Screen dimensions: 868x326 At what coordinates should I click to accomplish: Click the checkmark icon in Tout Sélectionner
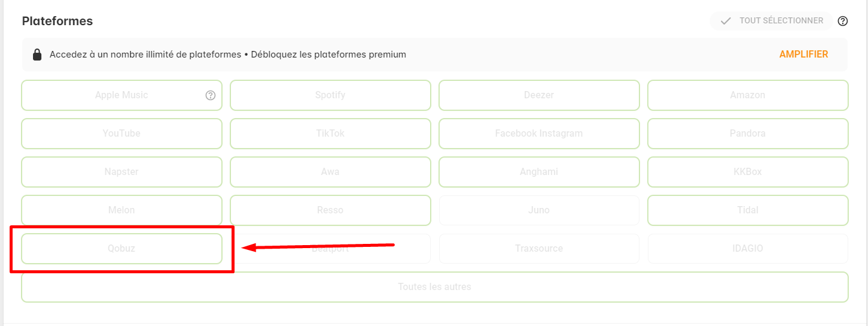coord(726,21)
